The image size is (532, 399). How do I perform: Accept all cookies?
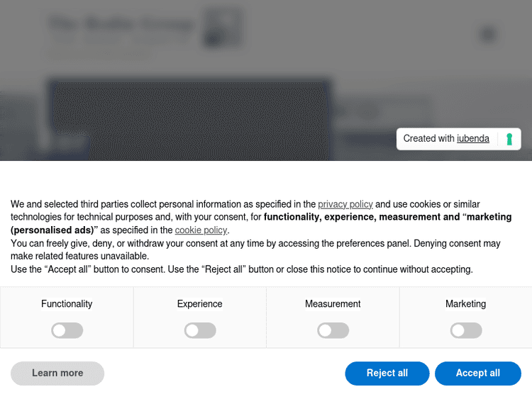pos(478,373)
